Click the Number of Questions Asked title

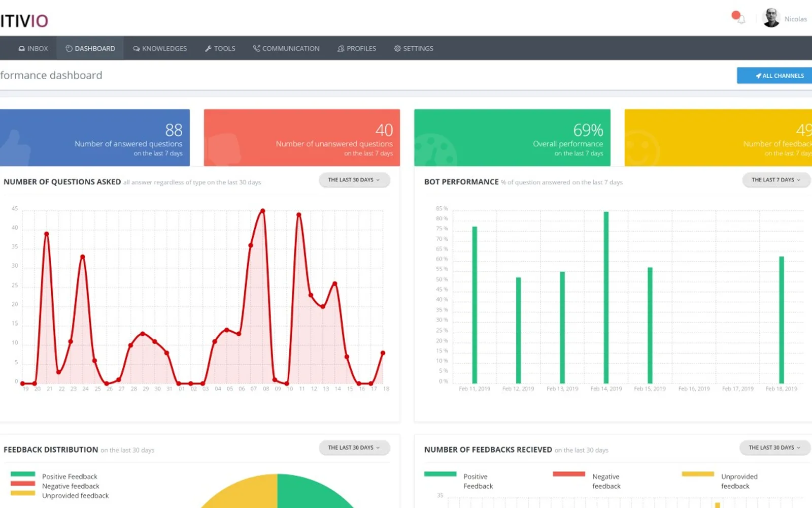pos(62,182)
